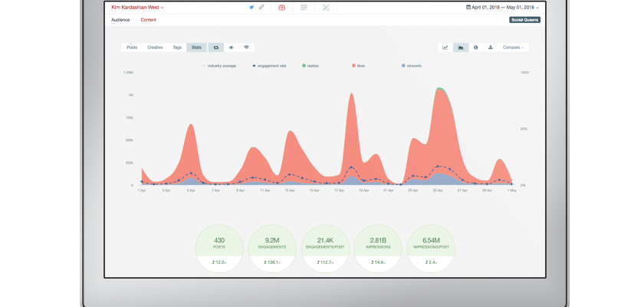Open the red dashboard gauge icon
This screenshot has height=307, width=644.
click(x=282, y=7)
